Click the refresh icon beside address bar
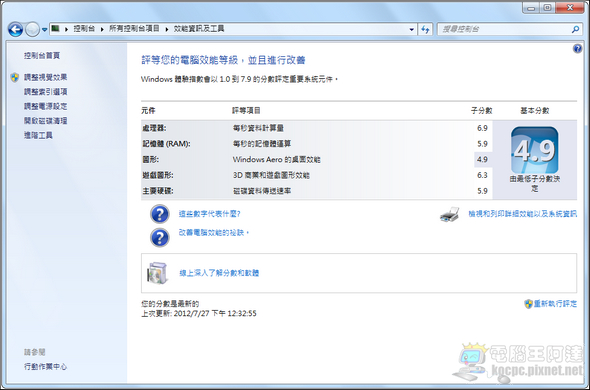Viewport: 590px width, 390px height. point(425,29)
